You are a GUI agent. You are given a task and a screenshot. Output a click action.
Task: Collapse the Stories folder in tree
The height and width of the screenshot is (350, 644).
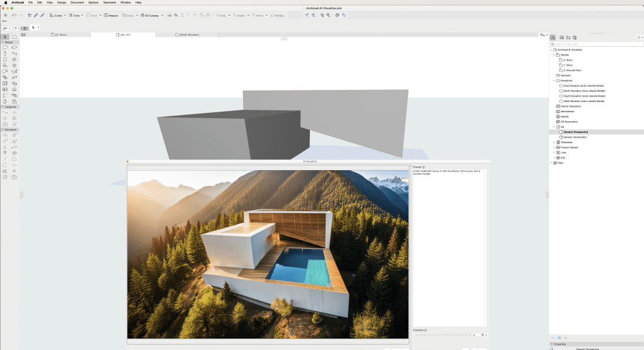pos(554,55)
